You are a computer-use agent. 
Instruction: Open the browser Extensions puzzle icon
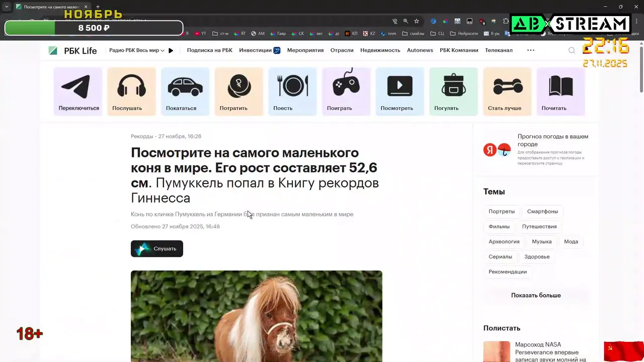click(x=506, y=22)
